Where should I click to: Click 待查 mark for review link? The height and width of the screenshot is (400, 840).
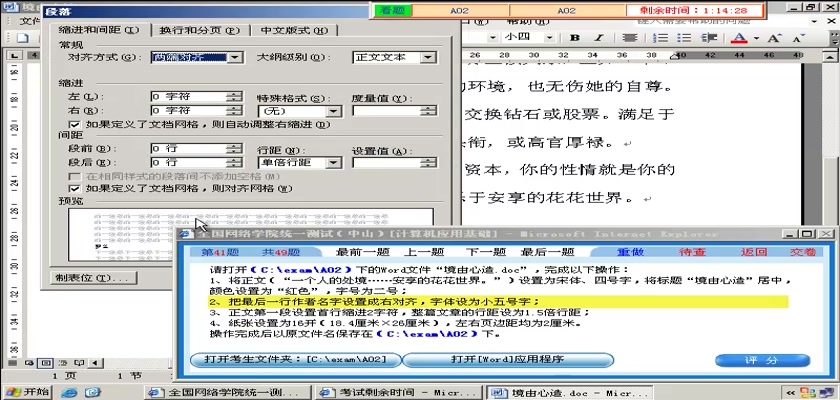(693, 252)
